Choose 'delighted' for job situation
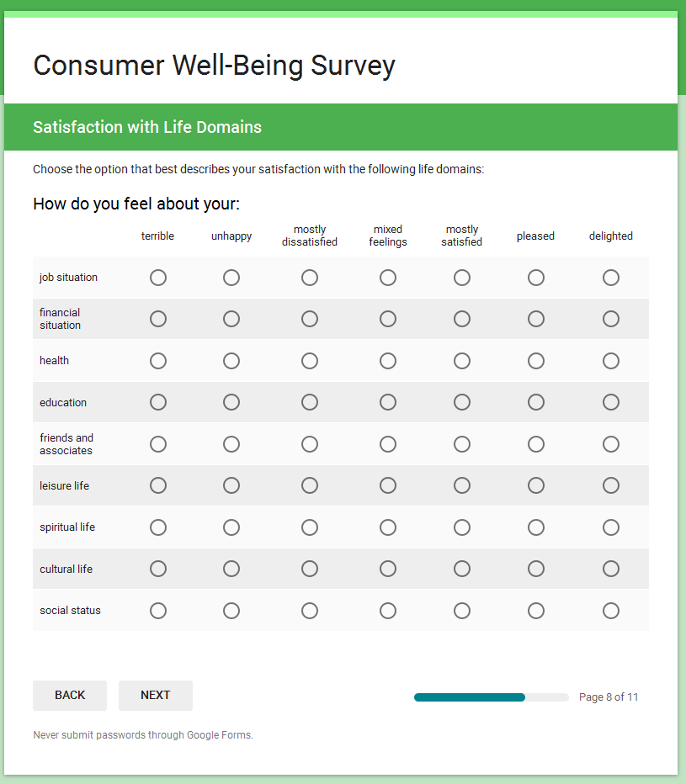The height and width of the screenshot is (784, 686). tap(611, 278)
